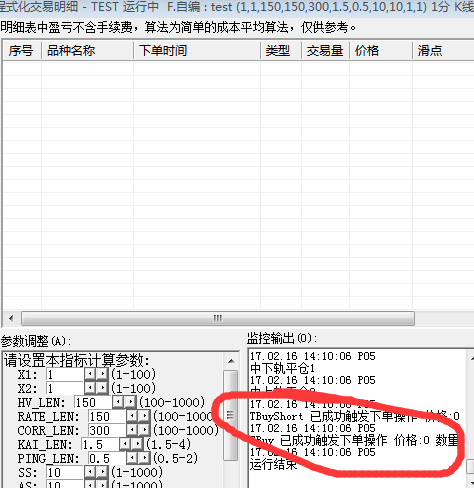The width and height of the screenshot is (474, 488).
Task: Increase X1 with its right arrow
Action: pos(102,374)
